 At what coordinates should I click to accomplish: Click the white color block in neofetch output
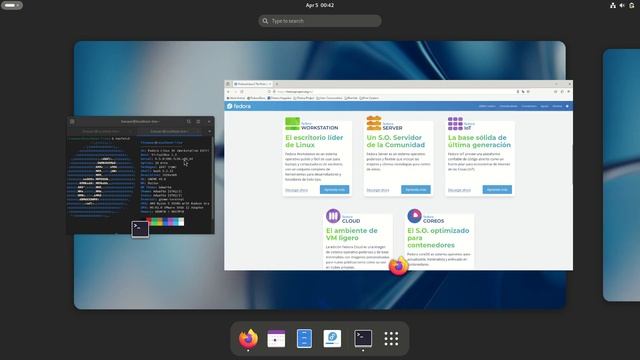tap(181, 222)
